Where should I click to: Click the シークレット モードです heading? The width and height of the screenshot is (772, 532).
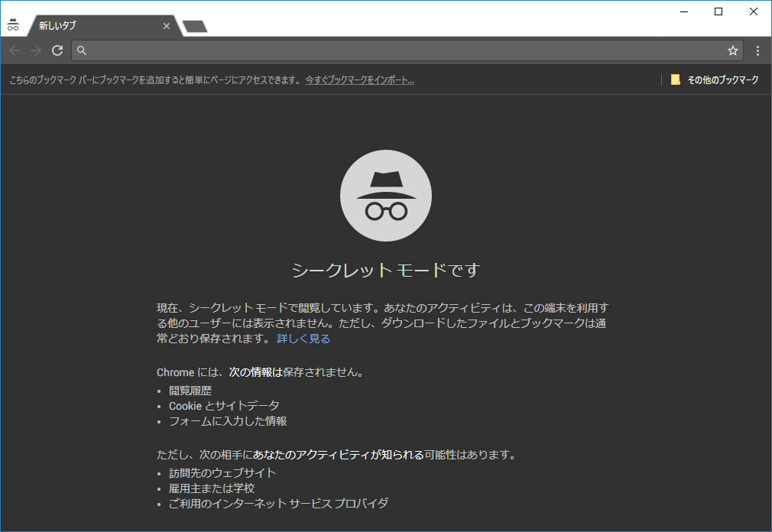[386, 270]
